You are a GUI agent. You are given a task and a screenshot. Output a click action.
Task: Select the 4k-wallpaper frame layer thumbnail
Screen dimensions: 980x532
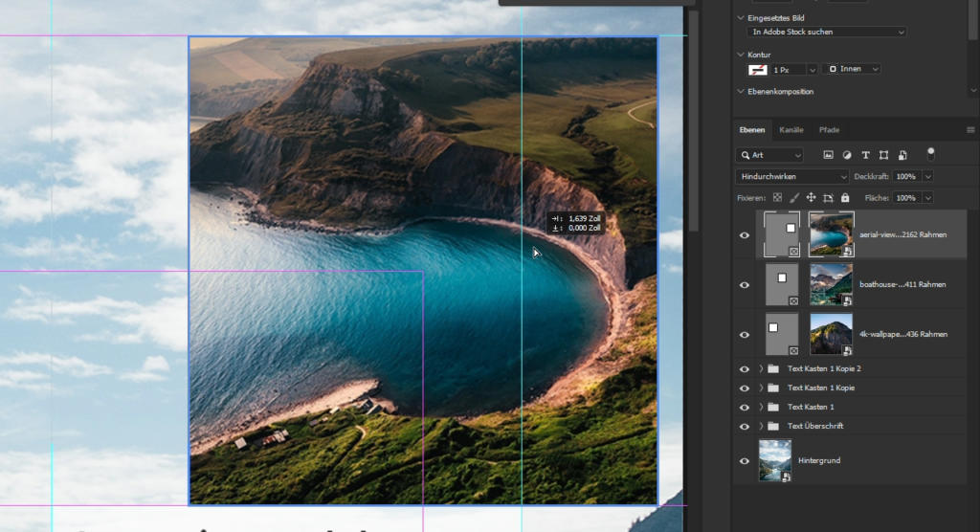[x=782, y=335]
